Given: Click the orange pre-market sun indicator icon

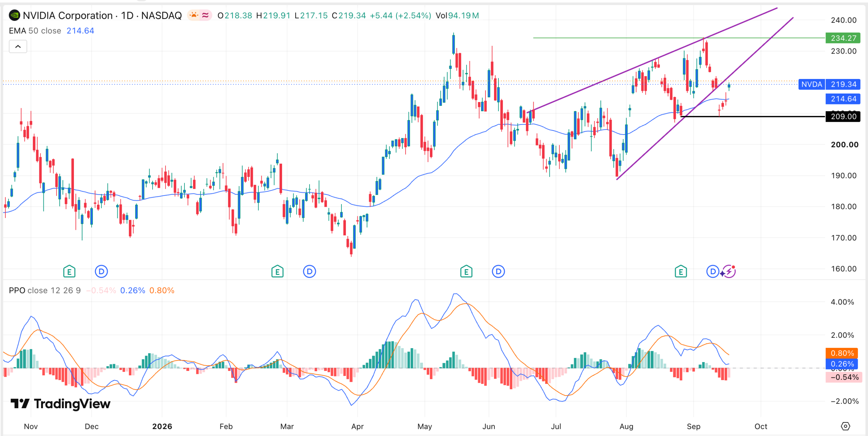Looking at the screenshot, I should pos(194,15).
